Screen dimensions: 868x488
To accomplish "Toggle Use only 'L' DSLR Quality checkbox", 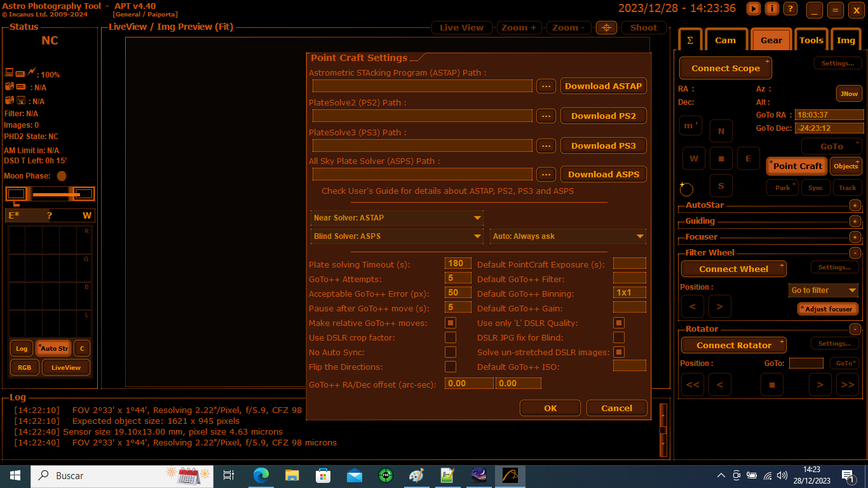I will (x=619, y=323).
